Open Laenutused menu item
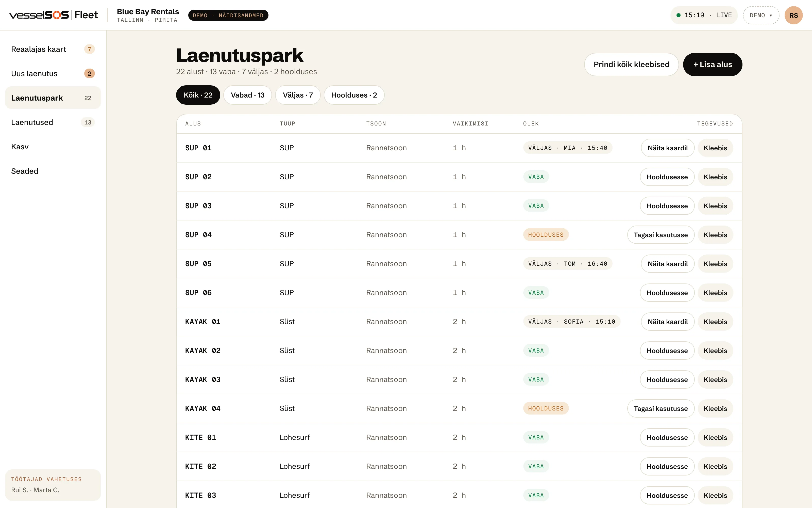Screen dimensions: 812x508 [x=53, y=122]
